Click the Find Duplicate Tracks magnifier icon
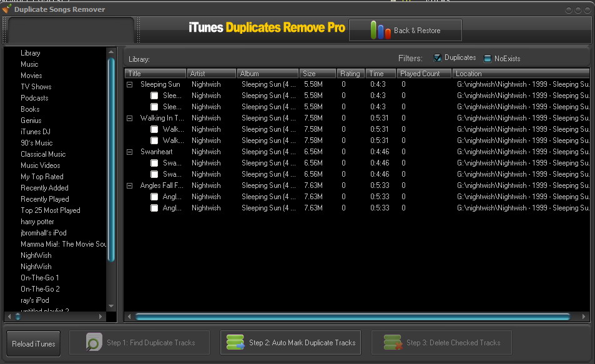 [94, 342]
